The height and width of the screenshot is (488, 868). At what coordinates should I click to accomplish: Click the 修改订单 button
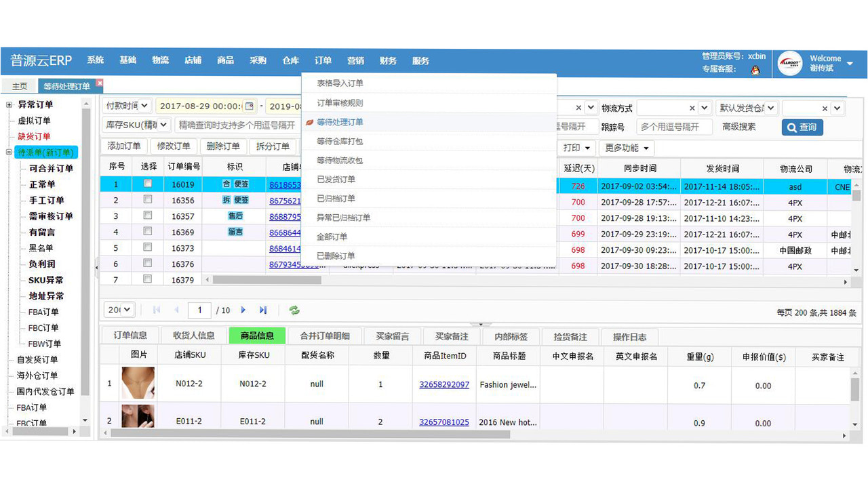174,146
